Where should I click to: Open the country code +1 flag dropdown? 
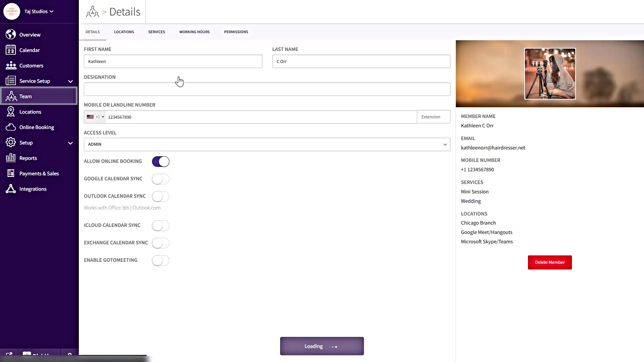(95, 117)
